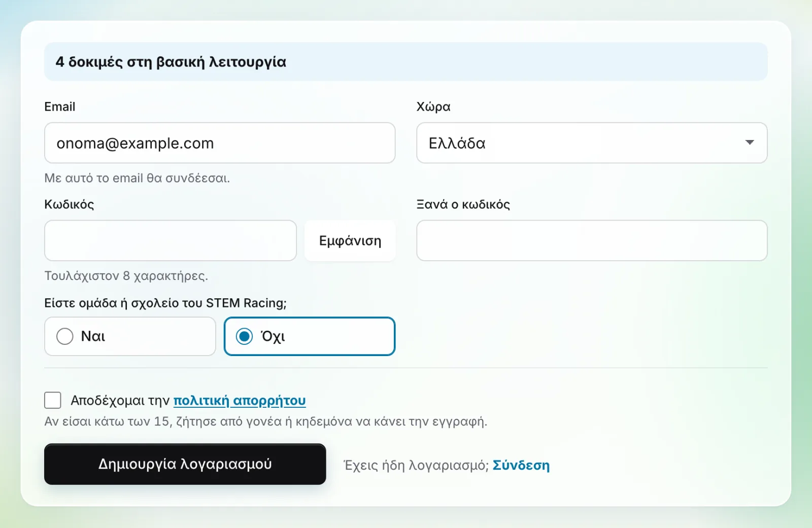Image resolution: width=812 pixels, height=528 pixels.
Task: Click the 'Με αυτό το email θα συνδέεσαι.' hint
Action: point(137,178)
